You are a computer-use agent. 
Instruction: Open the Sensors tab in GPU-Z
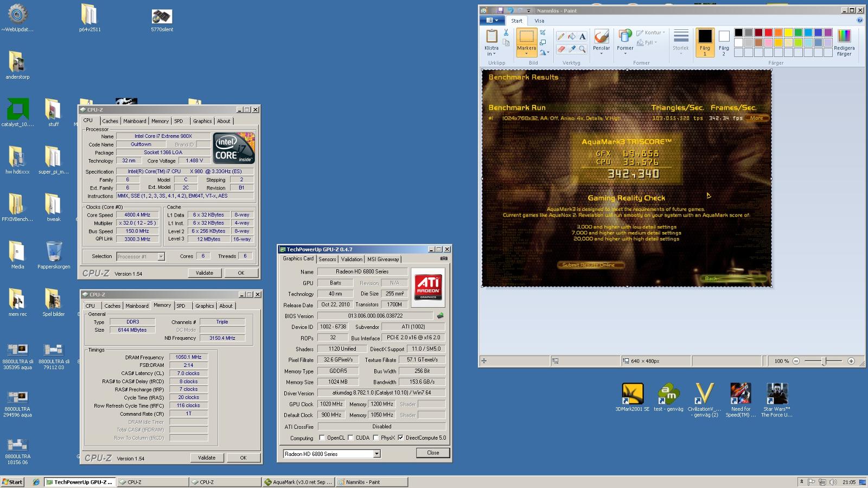pos(327,259)
